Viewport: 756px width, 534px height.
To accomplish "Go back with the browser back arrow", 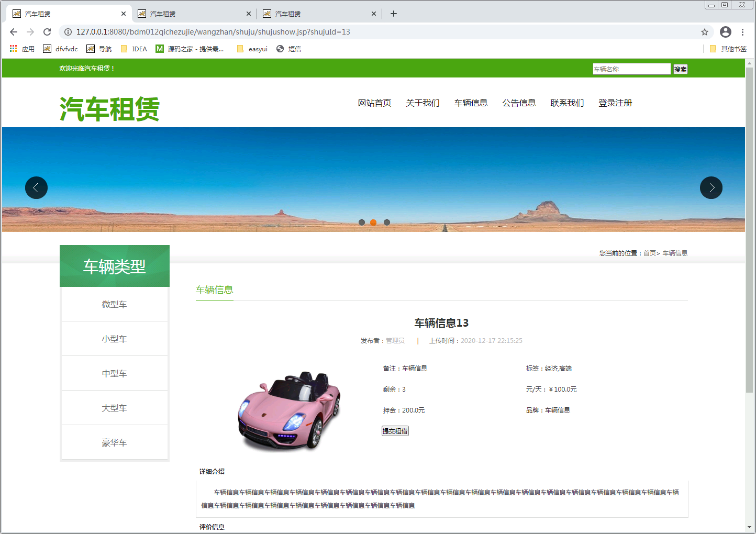I will point(14,32).
